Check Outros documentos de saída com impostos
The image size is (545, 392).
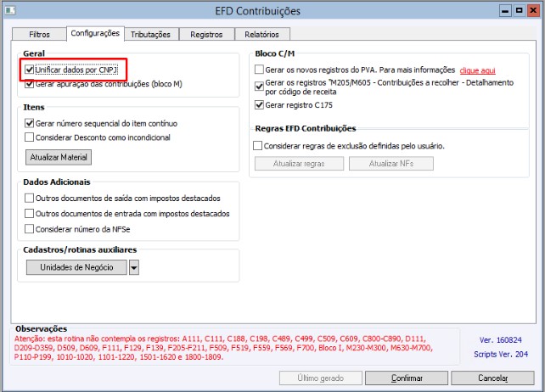pos(29,198)
